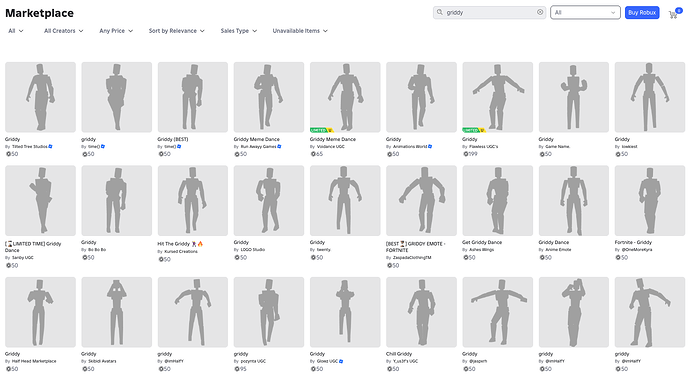Viewport: 690px width, 377px height.
Task: Click the Marketplace heading
Action: click(40, 13)
